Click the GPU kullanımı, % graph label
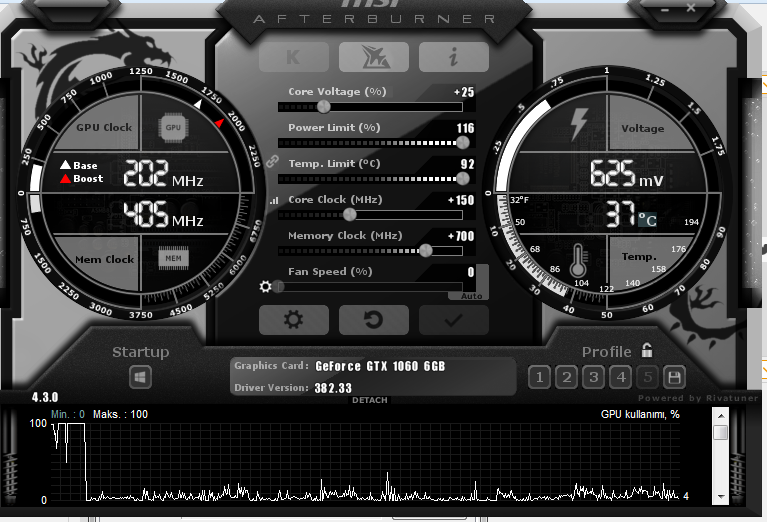 pyautogui.click(x=640, y=414)
